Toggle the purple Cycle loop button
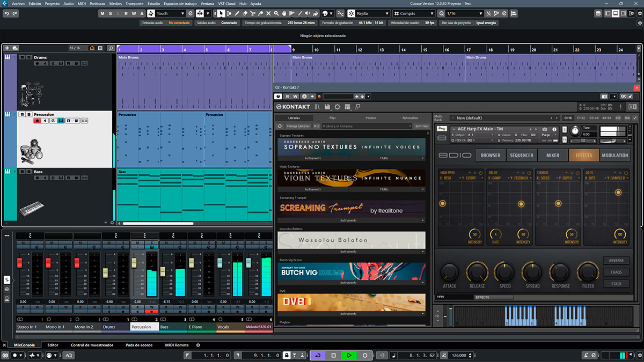 [x=318, y=355]
